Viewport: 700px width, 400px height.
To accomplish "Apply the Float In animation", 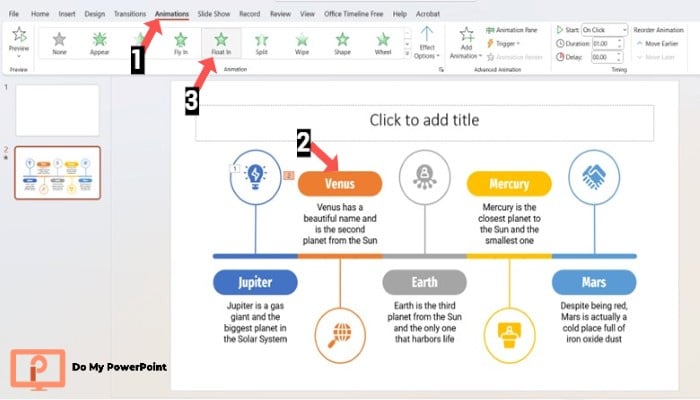I will click(221, 43).
